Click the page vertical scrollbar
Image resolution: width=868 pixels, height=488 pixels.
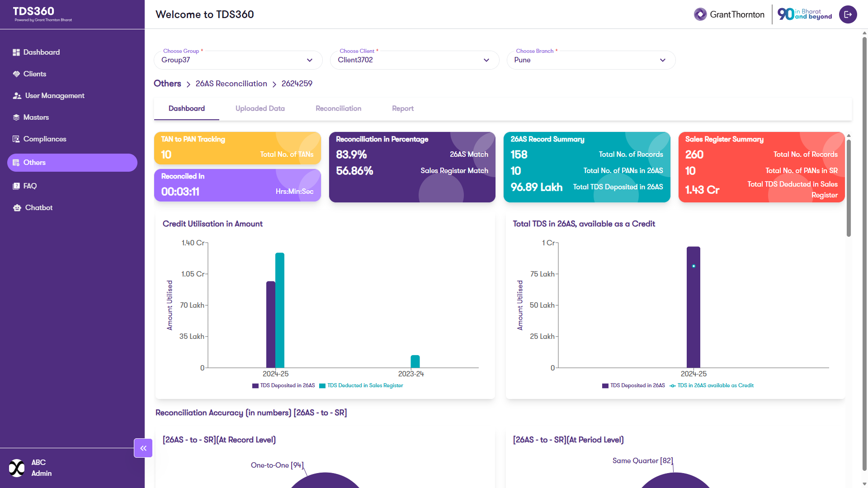(864, 254)
